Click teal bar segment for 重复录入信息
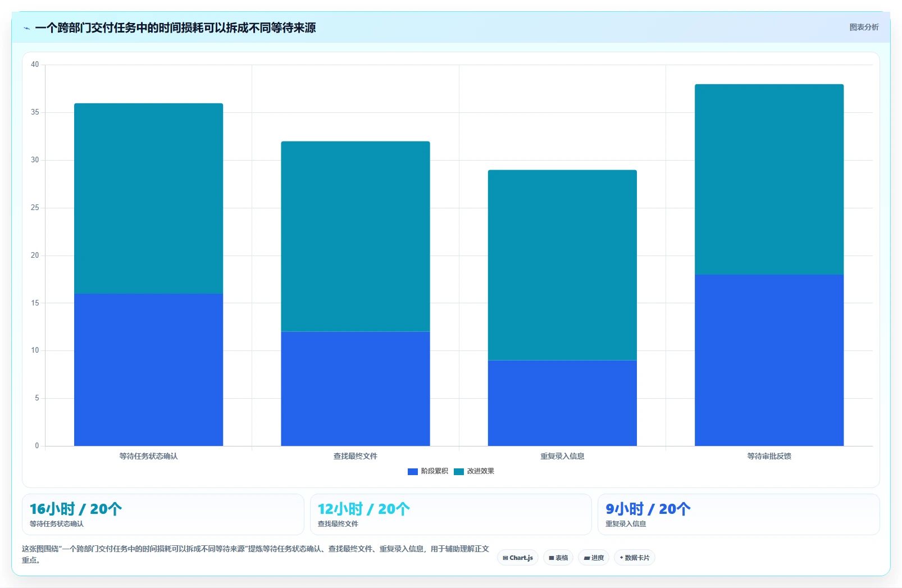The image size is (902, 588). tap(562, 265)
